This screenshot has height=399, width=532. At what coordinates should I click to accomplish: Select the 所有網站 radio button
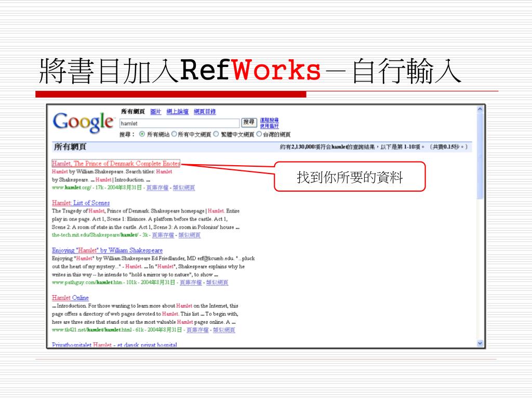[x=142, y=134]
